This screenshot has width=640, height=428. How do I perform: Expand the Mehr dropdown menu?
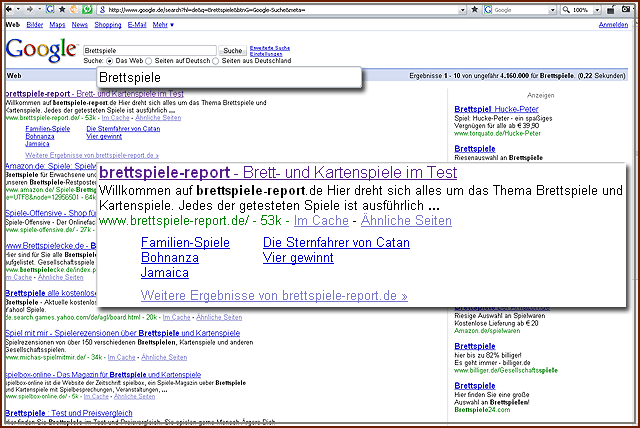coord(163,24)
